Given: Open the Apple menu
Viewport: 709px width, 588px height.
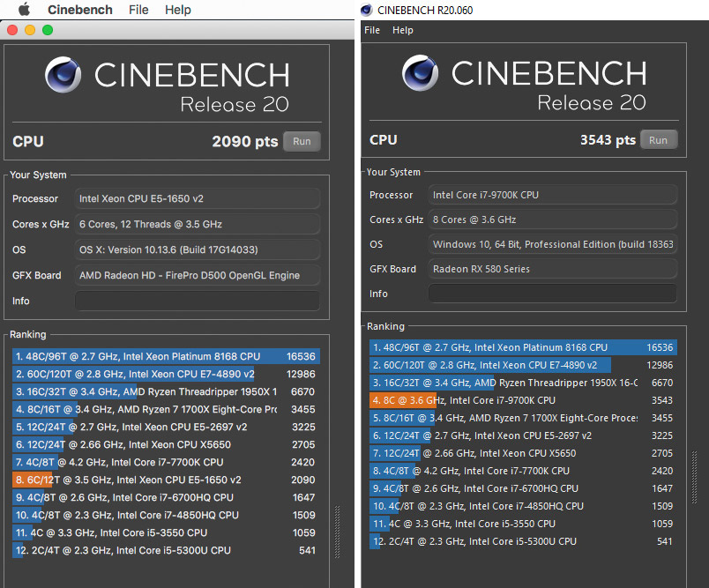Looking at the screenshot, I should [24, 9].
